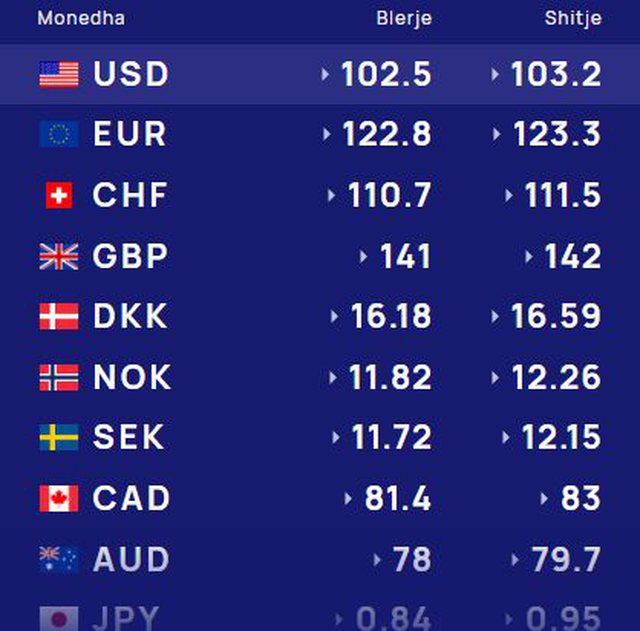Screen dimensions: 640x631
Task: Click the Swiss flag icon
Action: [59, 196]
